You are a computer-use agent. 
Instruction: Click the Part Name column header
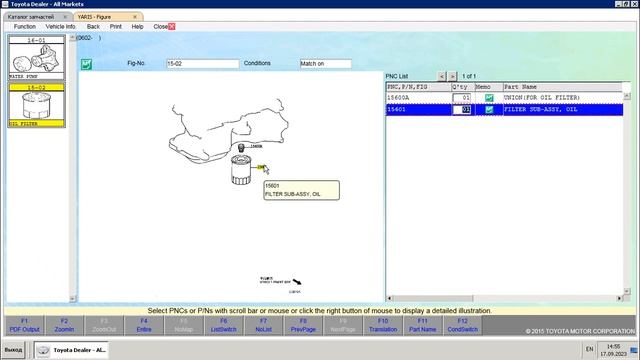click(562, 87)
